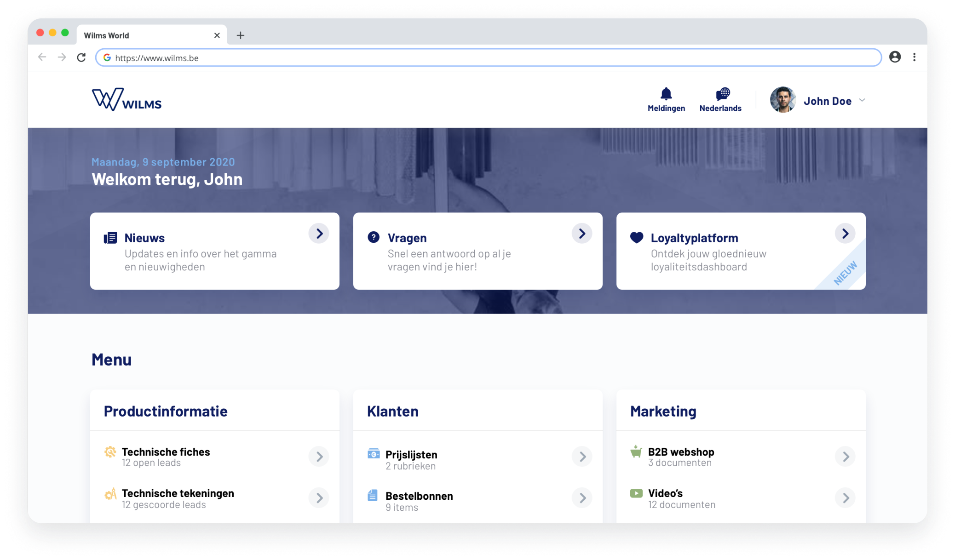The height and width of the screenshot is (560, 955).
Task: Open the Bestelbonnen link
Action: click(x=419, y=496)
